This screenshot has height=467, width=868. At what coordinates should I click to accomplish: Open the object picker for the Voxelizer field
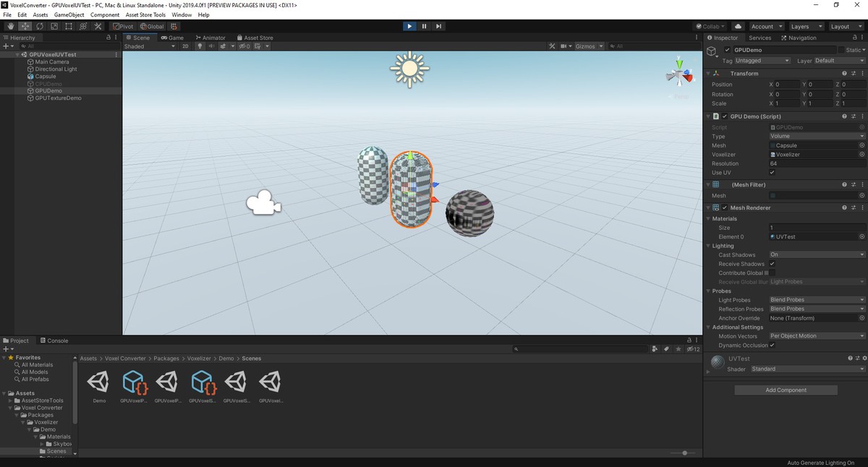[861, 154]
